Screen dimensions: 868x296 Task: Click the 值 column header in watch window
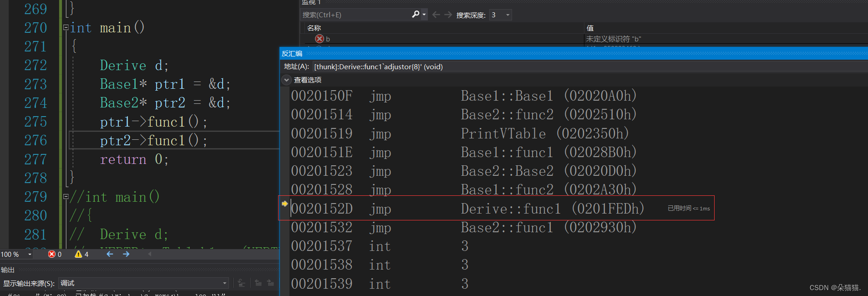click(590, 28)
